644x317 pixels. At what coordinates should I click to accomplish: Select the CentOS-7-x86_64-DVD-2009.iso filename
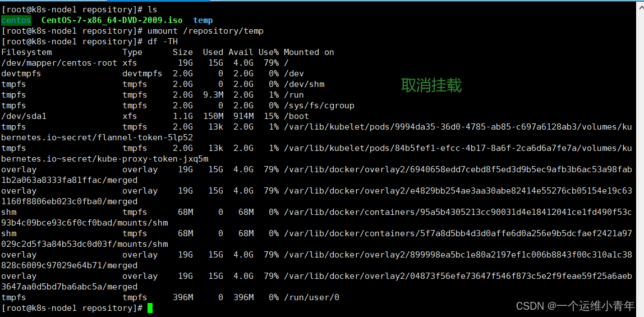(112, 20)
